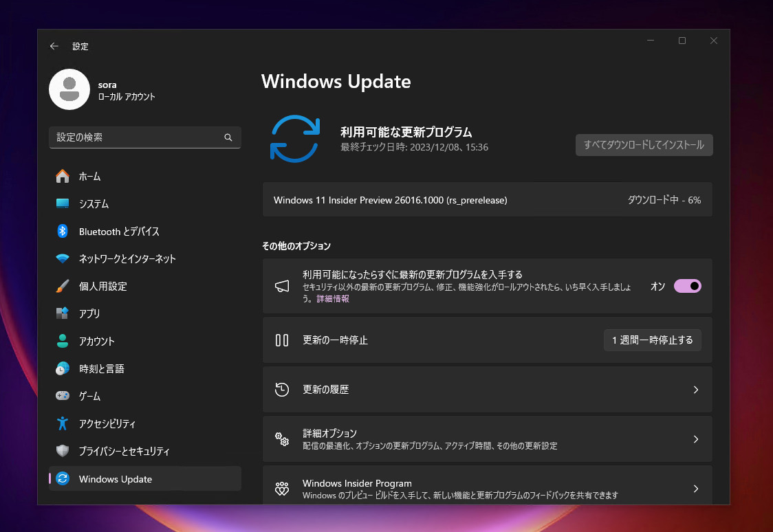The width and height of the screenshot is (773, 532).
Task: Click the search magnifier in the search box
Action: click(x=228, y=137)
